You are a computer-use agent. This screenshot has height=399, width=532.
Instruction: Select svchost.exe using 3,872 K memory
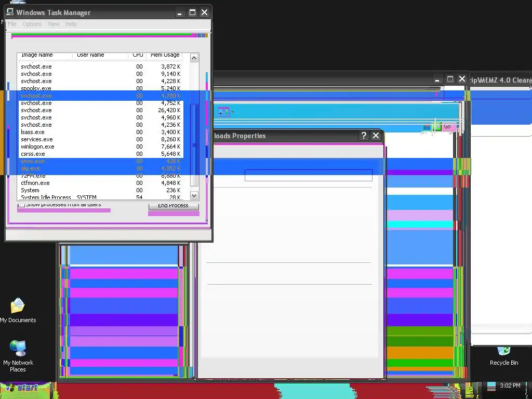click(x=101, y=66)
